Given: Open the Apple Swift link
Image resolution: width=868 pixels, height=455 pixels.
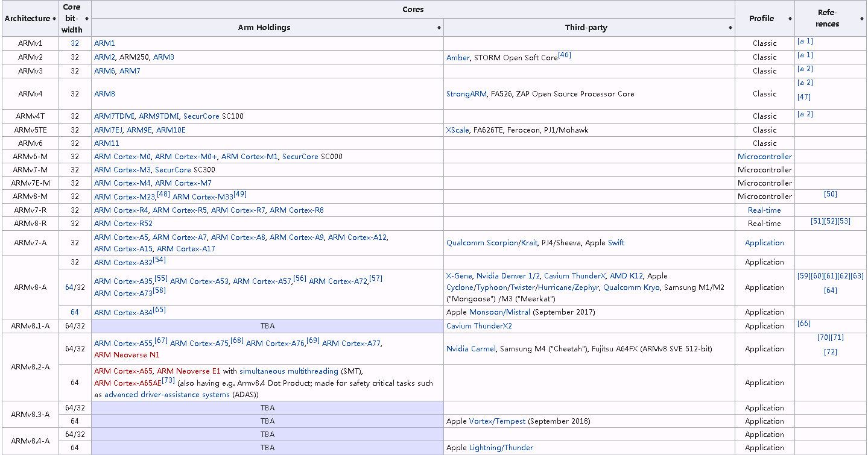Looking at the screenshot, I should 616,243.
